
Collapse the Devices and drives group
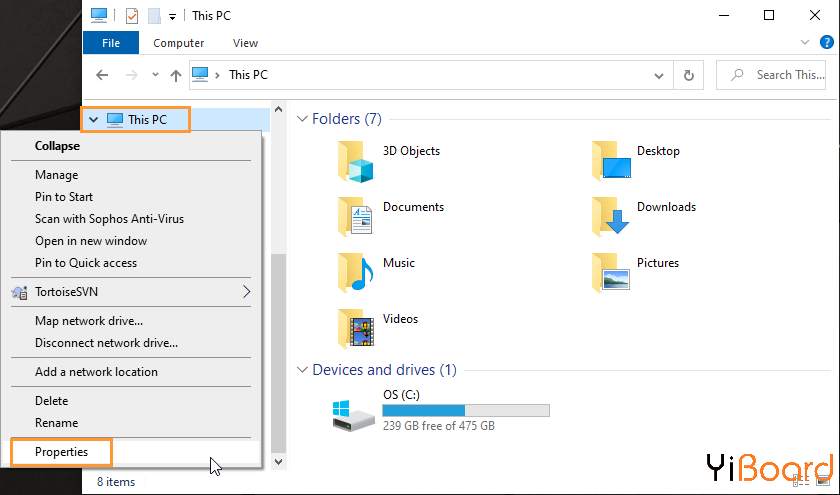(x=303, y=370)
